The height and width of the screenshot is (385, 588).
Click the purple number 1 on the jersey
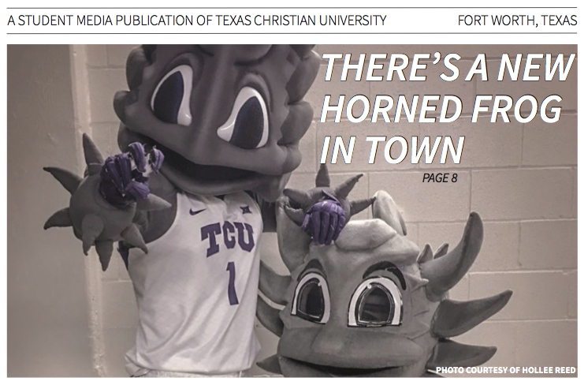click(x=232, y=282)
